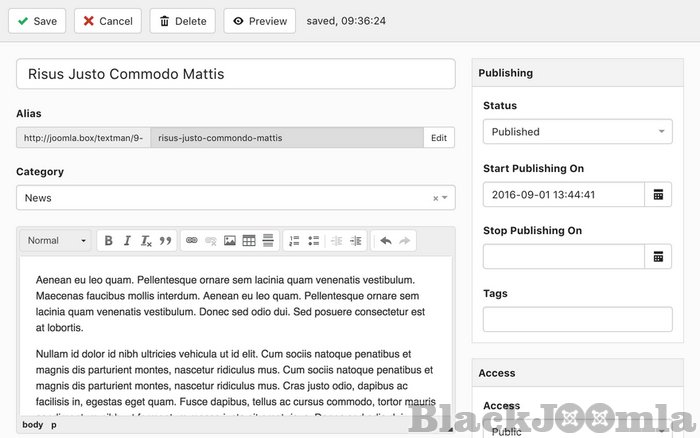Open the Status dropdown set to Published
The width and height of the screenshot is (700, 438).
click(577, 132)
